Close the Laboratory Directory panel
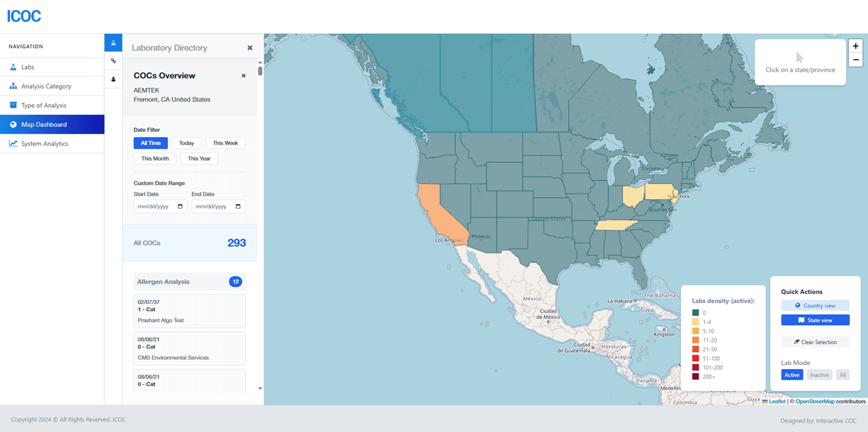 [250, 48]
